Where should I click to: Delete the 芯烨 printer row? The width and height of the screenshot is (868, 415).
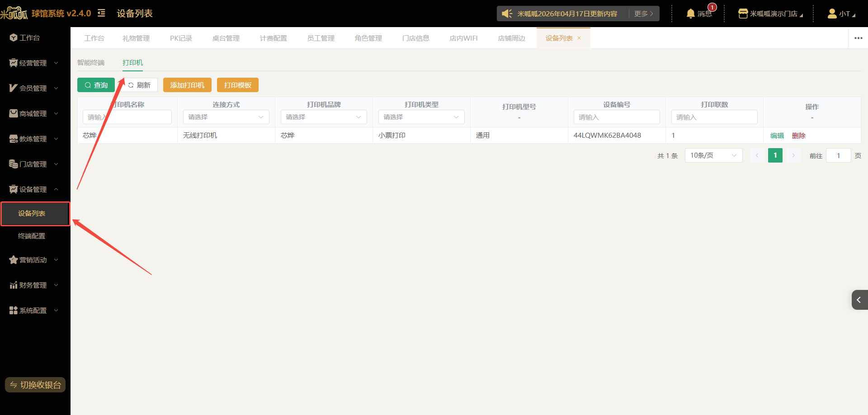(x=799, y=135)
